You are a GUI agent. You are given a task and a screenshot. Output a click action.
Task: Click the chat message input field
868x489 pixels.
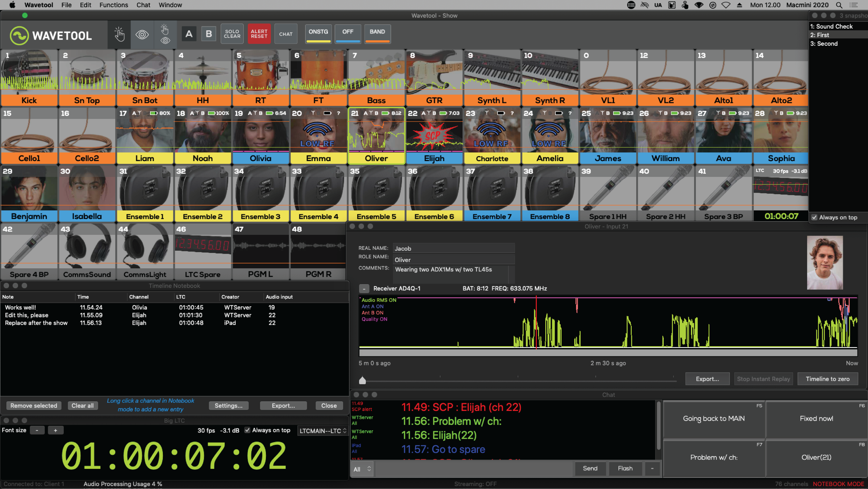[474, 469]
